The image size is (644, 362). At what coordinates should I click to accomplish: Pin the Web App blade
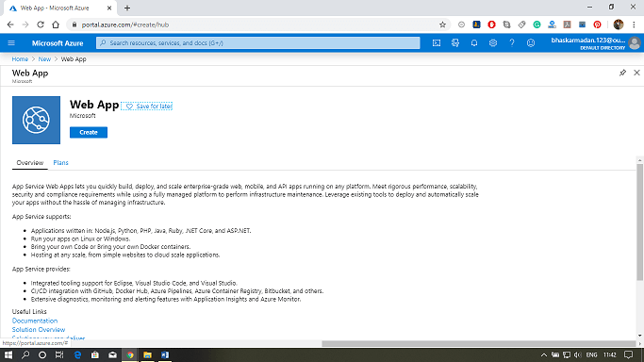(622, 73)
